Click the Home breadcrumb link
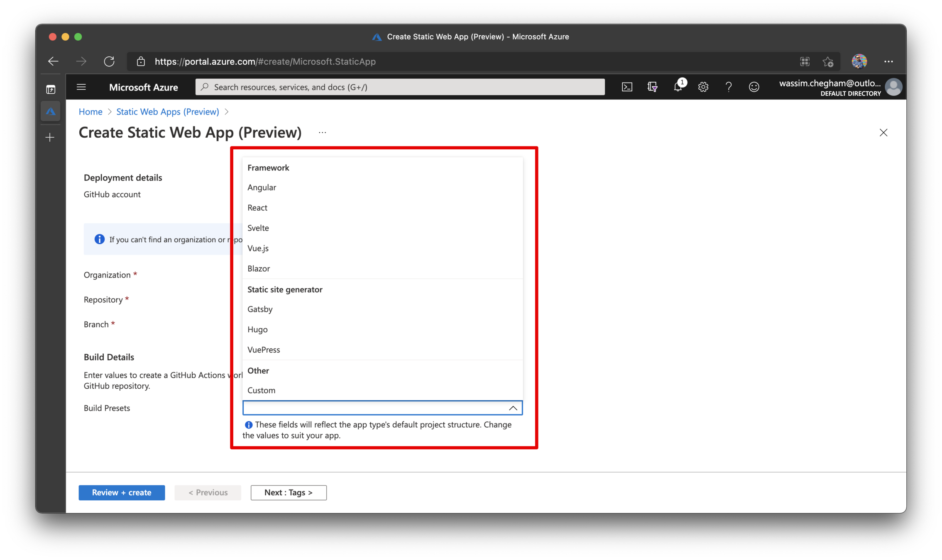This screenshot has width=942, height=560. [91, 112]
